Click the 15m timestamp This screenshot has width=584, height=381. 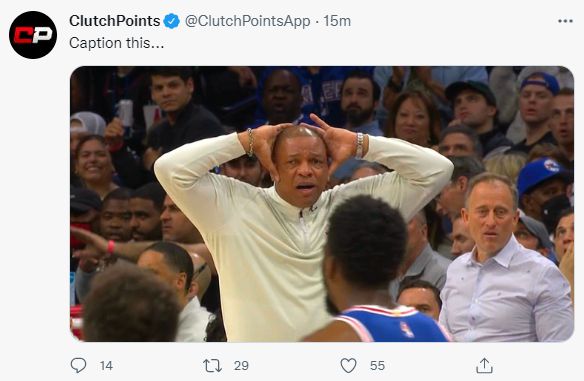[337, 21]
